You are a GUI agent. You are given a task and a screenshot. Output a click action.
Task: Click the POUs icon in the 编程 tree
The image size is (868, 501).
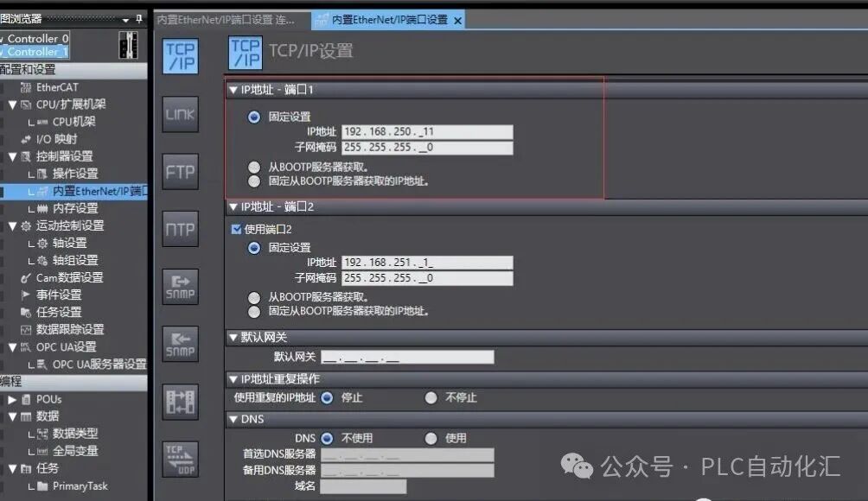[x=26, y=399]
